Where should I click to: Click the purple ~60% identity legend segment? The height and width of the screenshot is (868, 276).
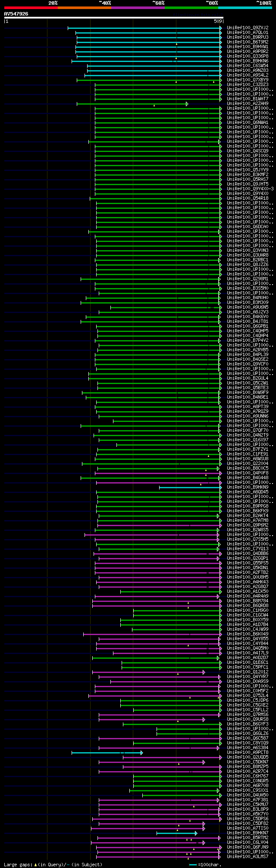click(138, 8)
